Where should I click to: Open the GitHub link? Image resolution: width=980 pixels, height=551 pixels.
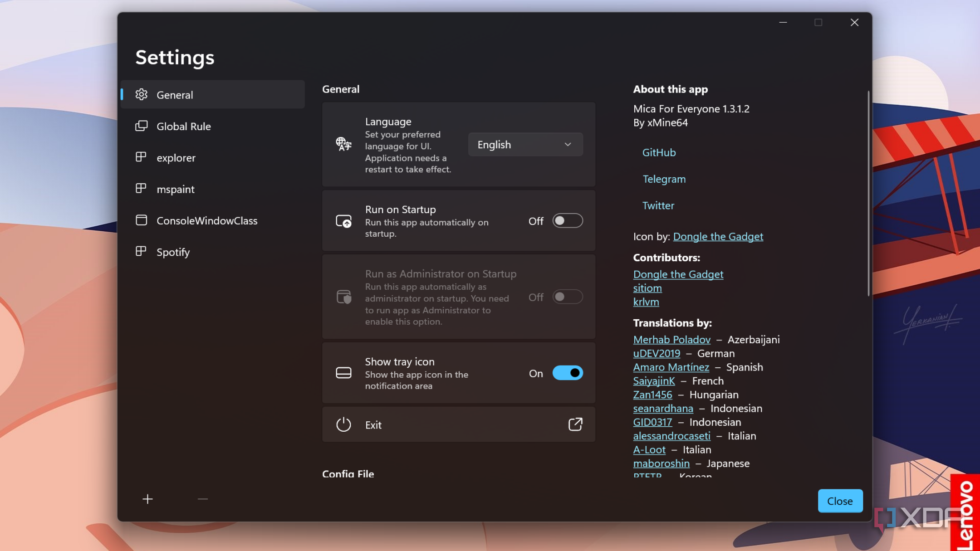[x=659, y=152]
